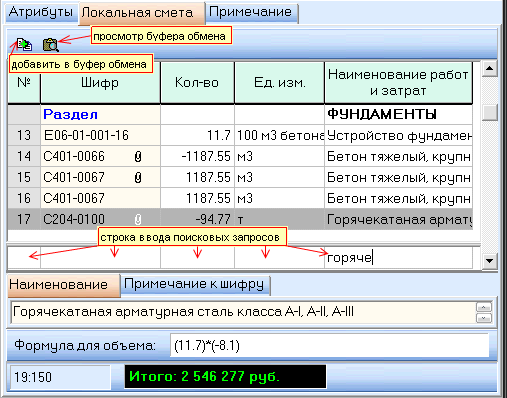Click Бетон тяжелый name in row 14
This screenshot has width=507, height=398.
pos(398,156)
